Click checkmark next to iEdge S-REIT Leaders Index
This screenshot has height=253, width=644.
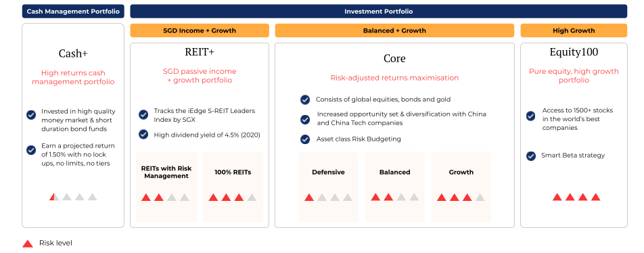point(143,114)
